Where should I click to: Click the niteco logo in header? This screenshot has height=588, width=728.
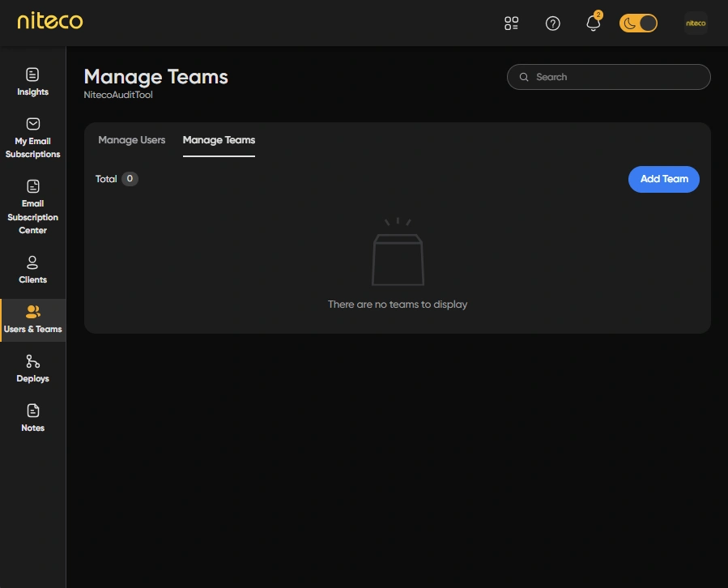50,21
